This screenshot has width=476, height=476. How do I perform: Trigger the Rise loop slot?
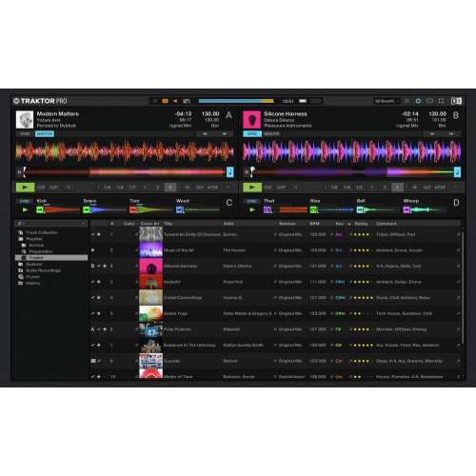(x=313, y=209)
